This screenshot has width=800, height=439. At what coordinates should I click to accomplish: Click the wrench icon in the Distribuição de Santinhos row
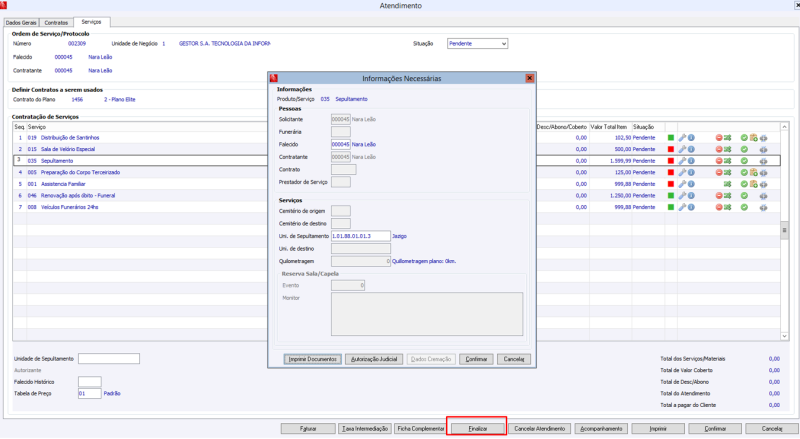click(x=682, y=138)
